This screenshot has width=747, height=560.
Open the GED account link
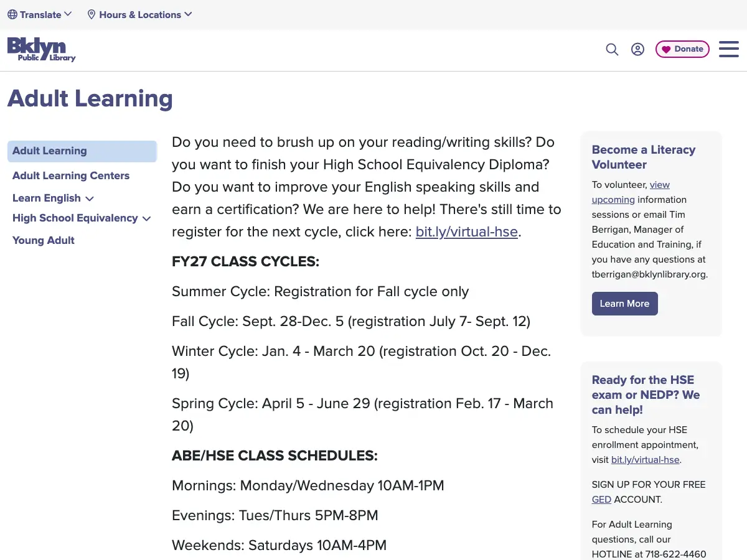click(601, 500)
